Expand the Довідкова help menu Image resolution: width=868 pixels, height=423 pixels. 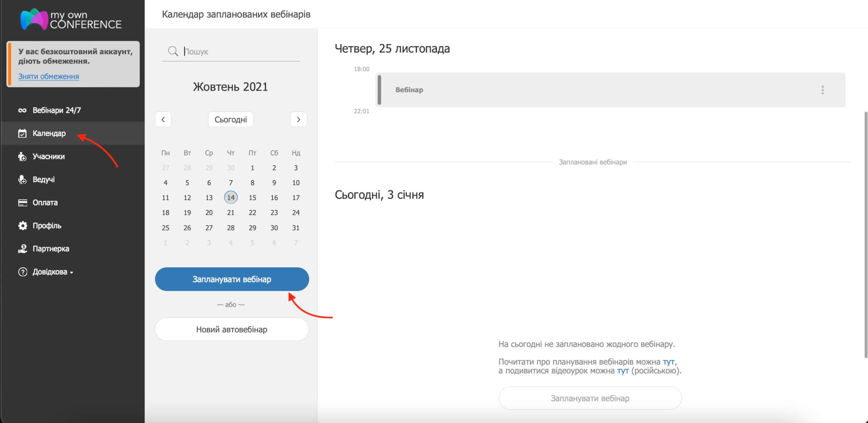(x=48, y=272)
